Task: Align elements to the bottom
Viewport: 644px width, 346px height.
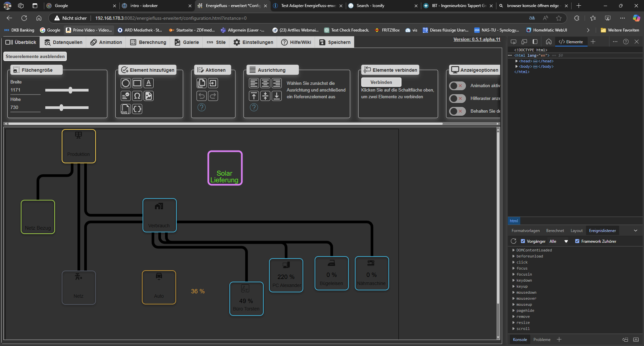Action: (277, 96)
